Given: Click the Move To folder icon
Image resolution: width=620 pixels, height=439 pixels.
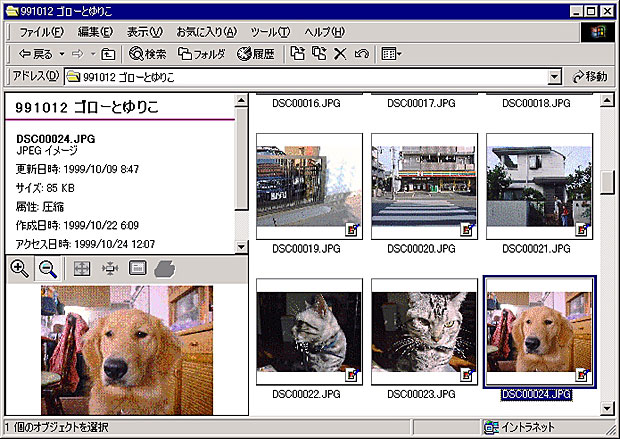Looking at the screenshot, I should tap(298, 53).
